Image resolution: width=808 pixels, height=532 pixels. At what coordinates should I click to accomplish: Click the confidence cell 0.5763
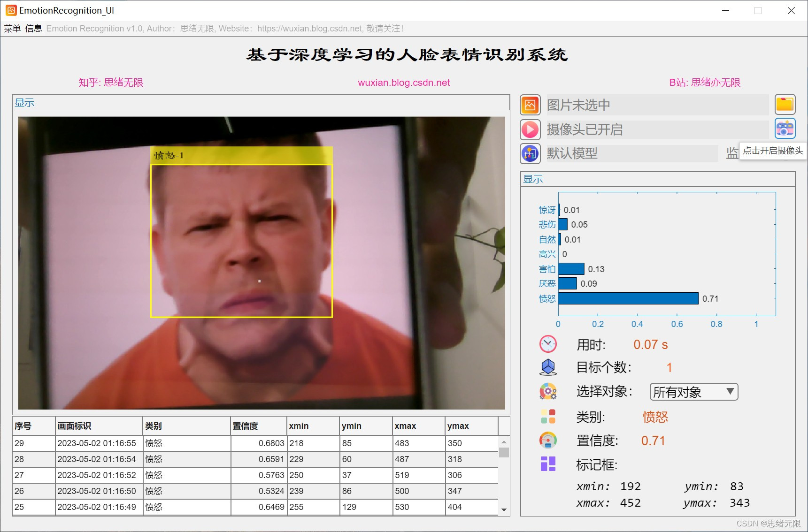point(259,475)
